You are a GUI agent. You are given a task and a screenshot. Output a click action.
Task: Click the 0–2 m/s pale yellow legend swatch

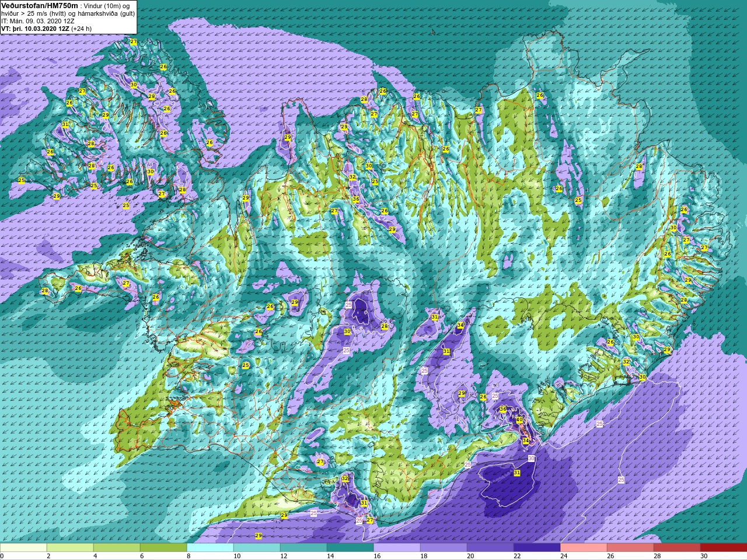pos(23,547)
